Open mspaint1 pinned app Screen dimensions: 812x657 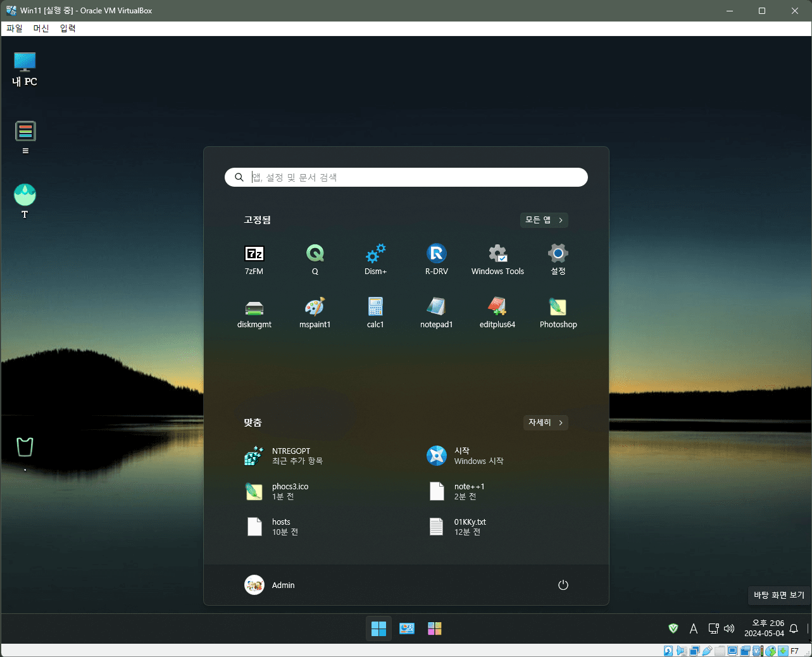315,313
